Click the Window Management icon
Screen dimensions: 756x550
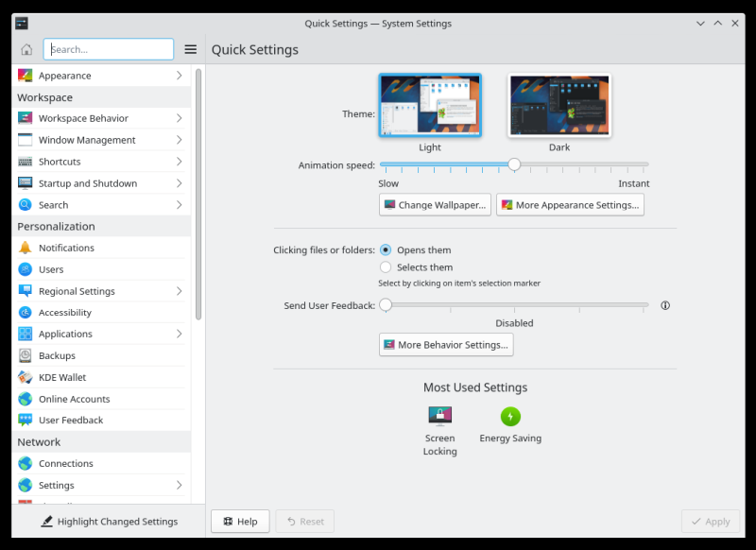click(x=26, y=140)
